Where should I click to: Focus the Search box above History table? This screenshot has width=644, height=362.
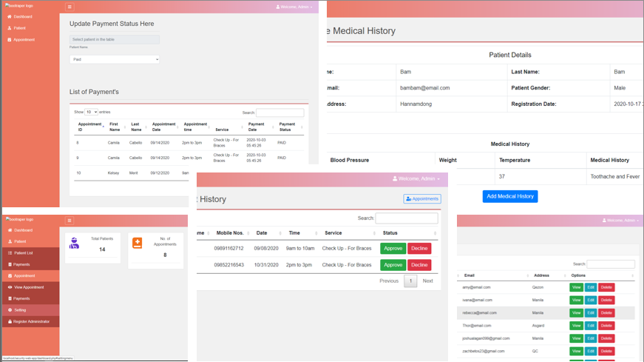point(407,218)
